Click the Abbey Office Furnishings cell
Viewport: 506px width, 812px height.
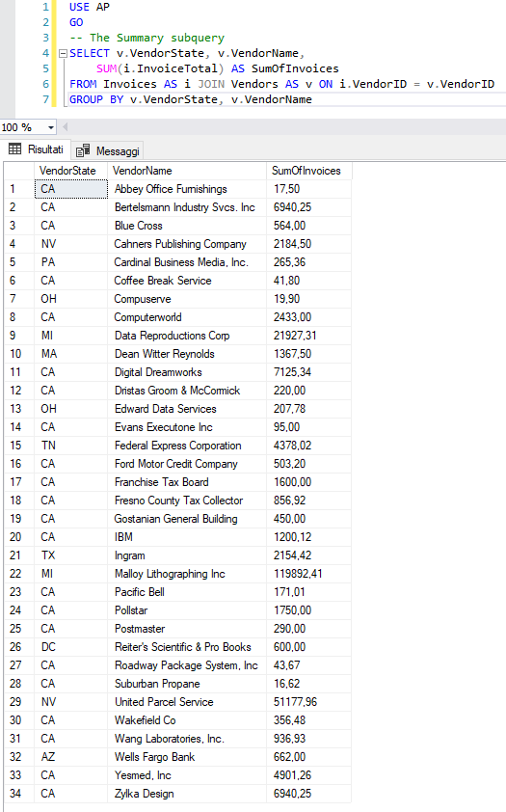click(187, 189)
